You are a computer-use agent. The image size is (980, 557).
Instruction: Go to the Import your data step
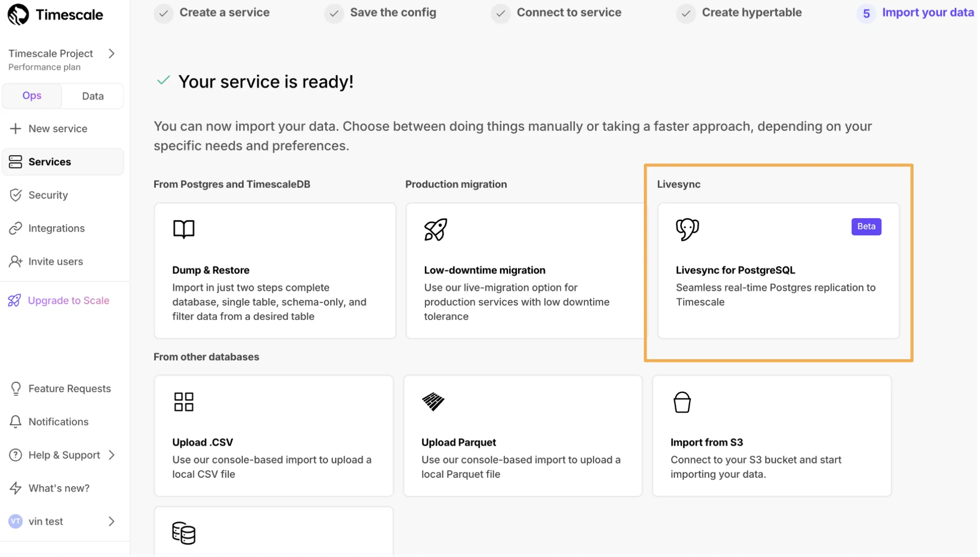tap(928, 12)
